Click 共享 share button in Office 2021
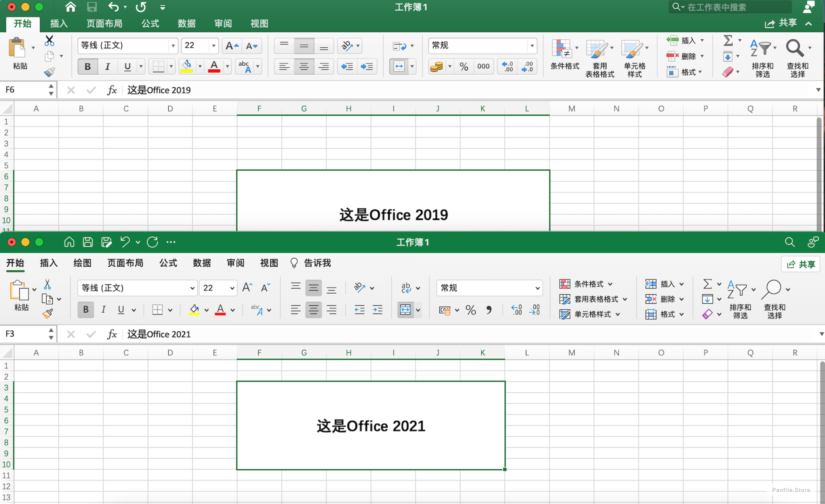The image size is (825, 504). 800,264
